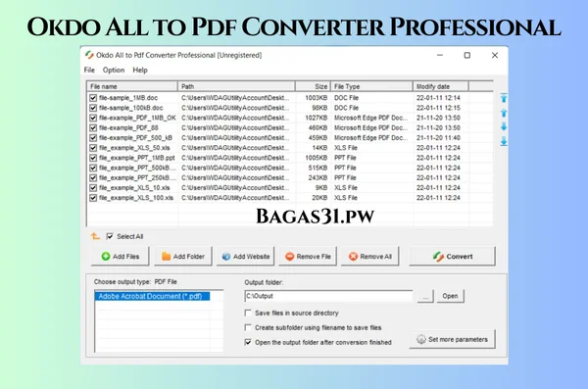Image resolution: width=588 pixels, height=389 pixels.
Task: Enable Save files in source directory
Action: pos(248,313)
